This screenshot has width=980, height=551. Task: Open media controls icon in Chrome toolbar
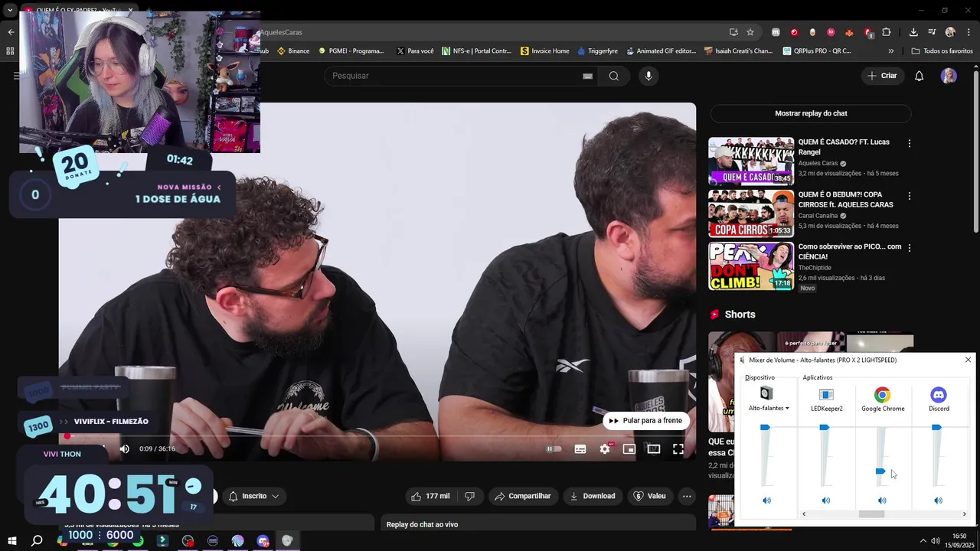click(x=932, y=32)
